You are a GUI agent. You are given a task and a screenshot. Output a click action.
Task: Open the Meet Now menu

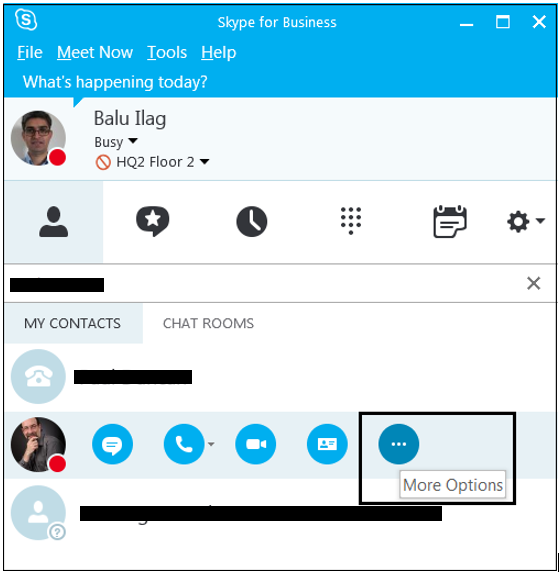coord(95,53)
